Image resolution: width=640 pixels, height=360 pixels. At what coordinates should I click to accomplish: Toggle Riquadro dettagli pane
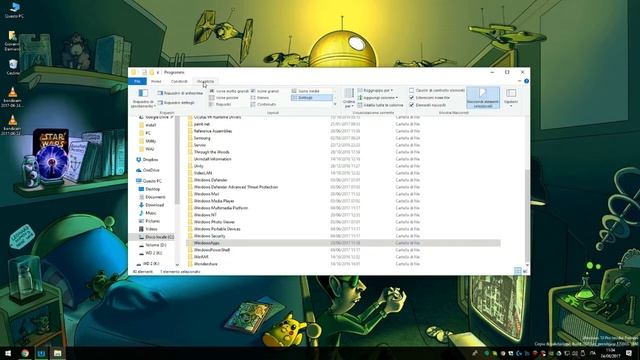coord(176,102)
